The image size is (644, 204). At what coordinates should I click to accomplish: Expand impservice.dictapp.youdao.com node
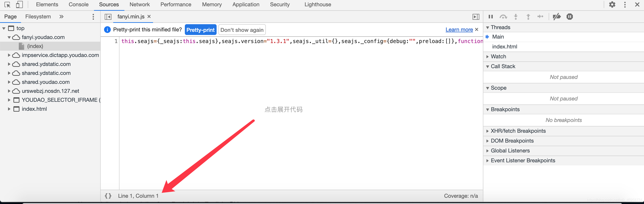click(x=9, y=55)
